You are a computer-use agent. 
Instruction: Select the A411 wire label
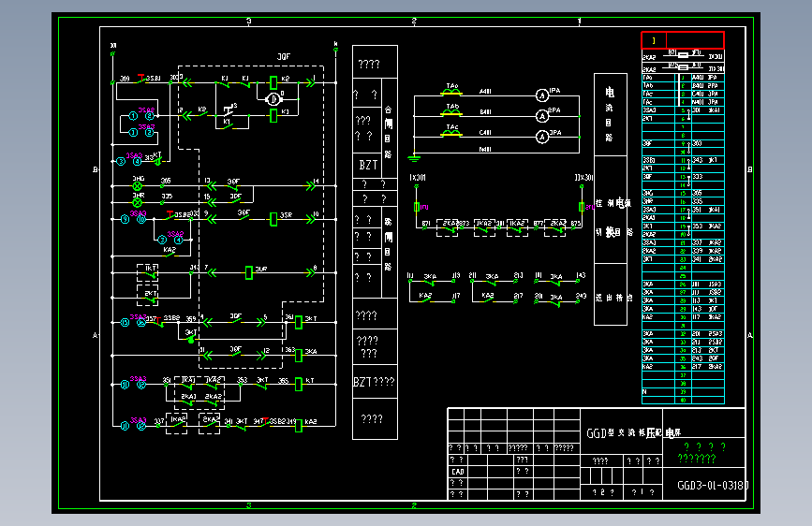[485, 91]
